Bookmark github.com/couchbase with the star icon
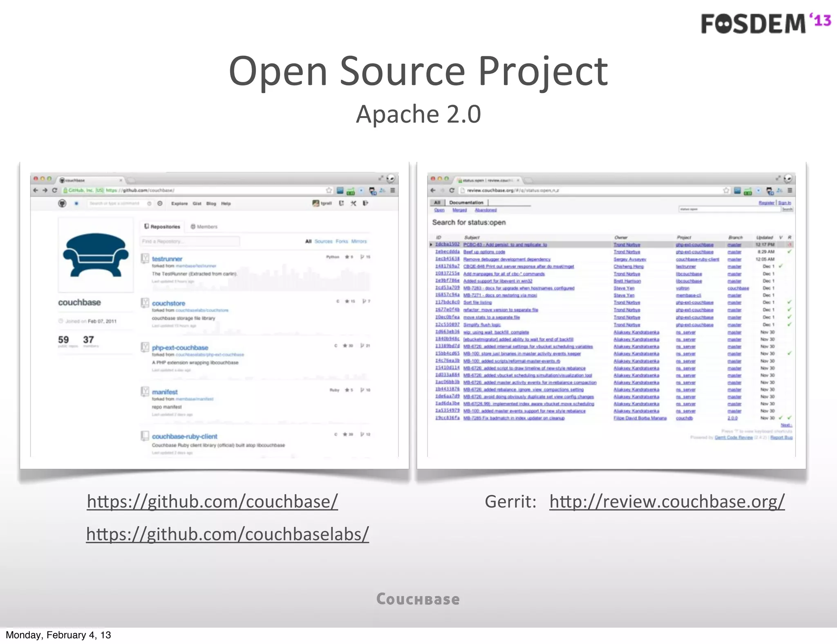The width and height of the screenshot is (837, 644). pos(329,190)
